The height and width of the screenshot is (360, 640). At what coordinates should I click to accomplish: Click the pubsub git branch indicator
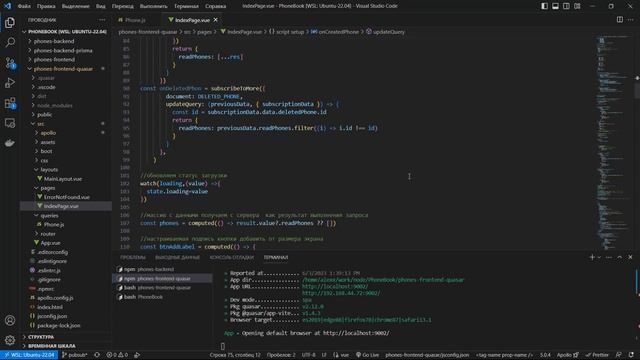tap(75, 355)
